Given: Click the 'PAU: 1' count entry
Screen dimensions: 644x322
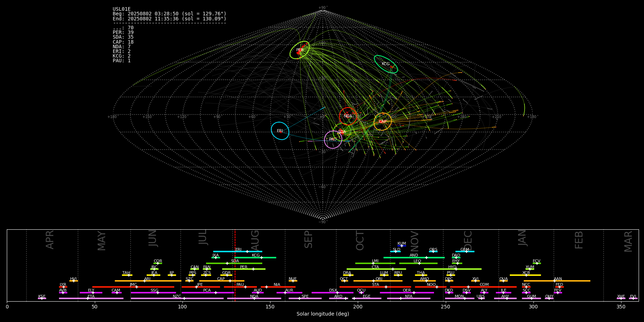Looking at the screenshot, I should [x=122, y=60].
